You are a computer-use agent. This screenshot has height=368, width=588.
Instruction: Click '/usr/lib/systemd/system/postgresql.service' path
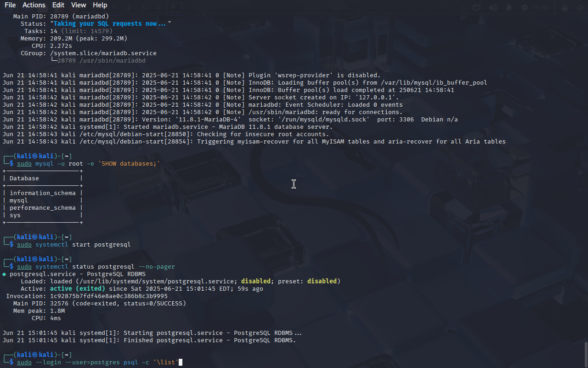157,281
